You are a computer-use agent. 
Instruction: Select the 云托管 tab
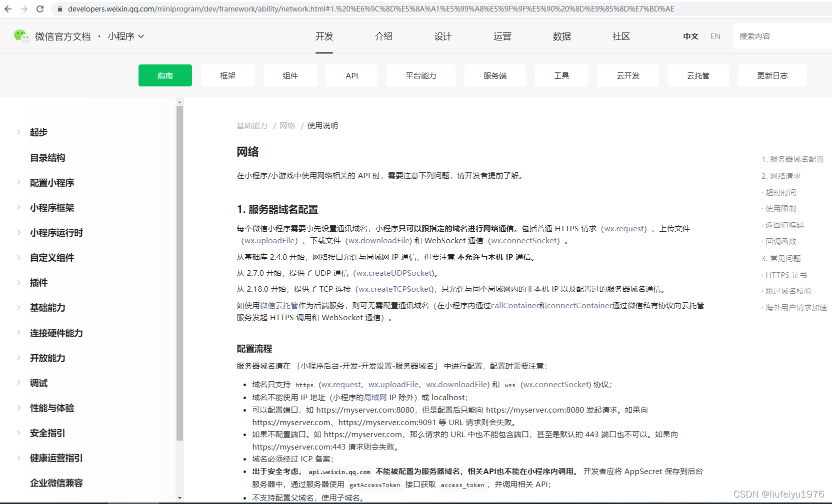point(698,75)
